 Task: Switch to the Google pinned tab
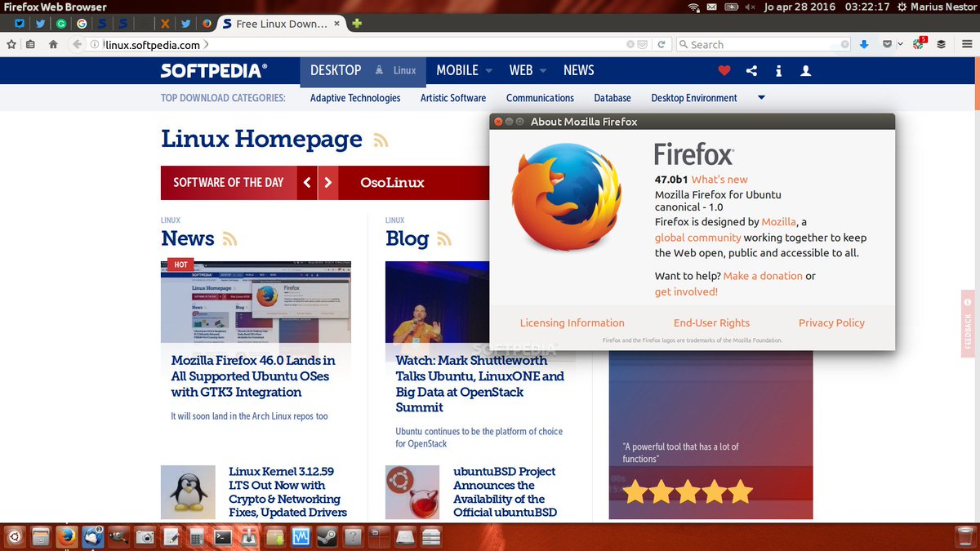coord(82,24)
